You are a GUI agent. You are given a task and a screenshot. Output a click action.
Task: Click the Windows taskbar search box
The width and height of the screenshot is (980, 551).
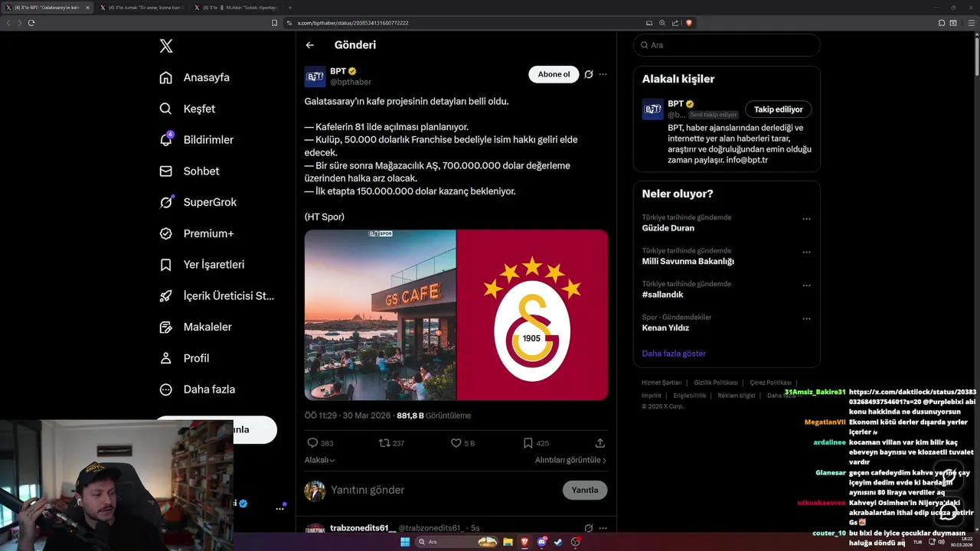458,542
